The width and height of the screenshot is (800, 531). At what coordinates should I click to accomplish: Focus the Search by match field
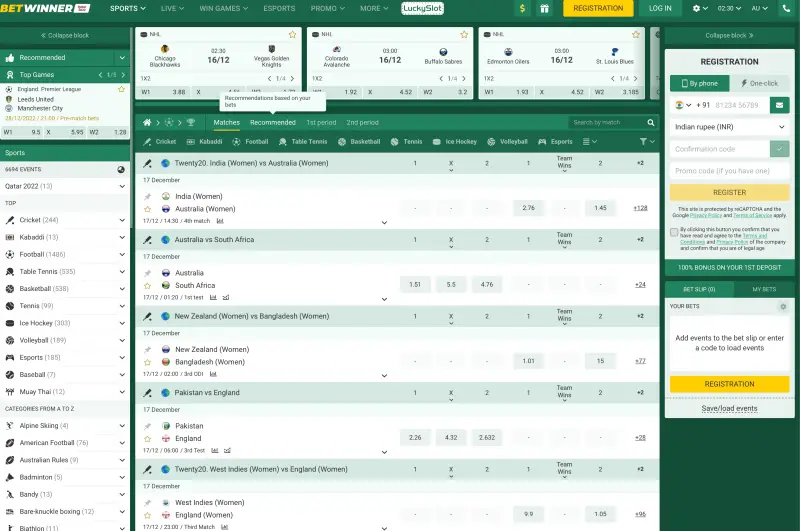tap(606, 122)
